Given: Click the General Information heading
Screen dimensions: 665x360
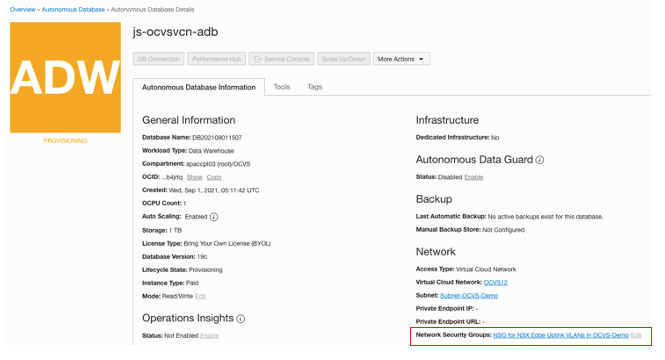Looking at the screenshot, I should (x=189, y=120).
